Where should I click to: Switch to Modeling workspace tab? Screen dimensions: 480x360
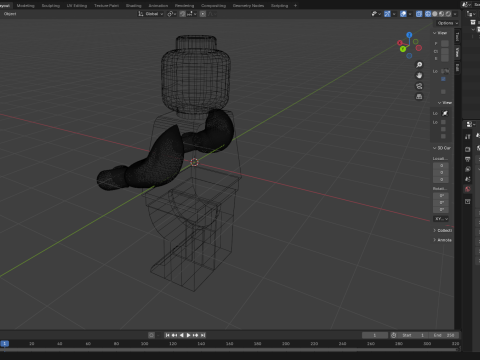[x=25, y=5]
